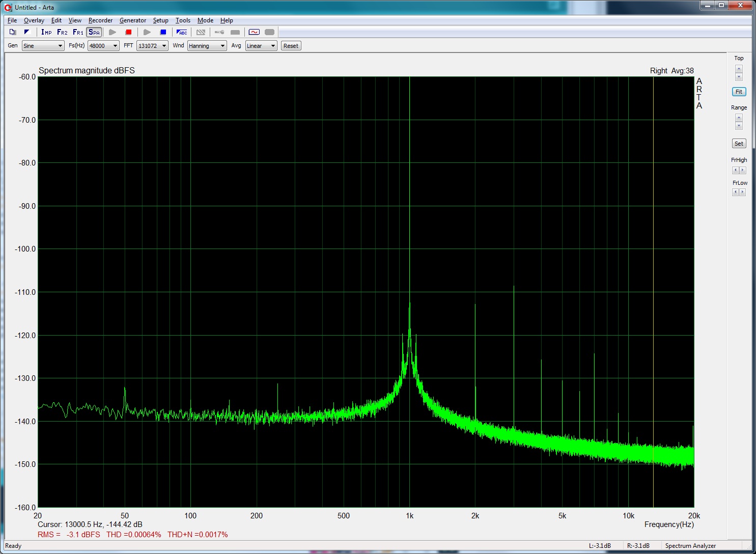Increase Top level with up arrow

click(x=739, y=69)
